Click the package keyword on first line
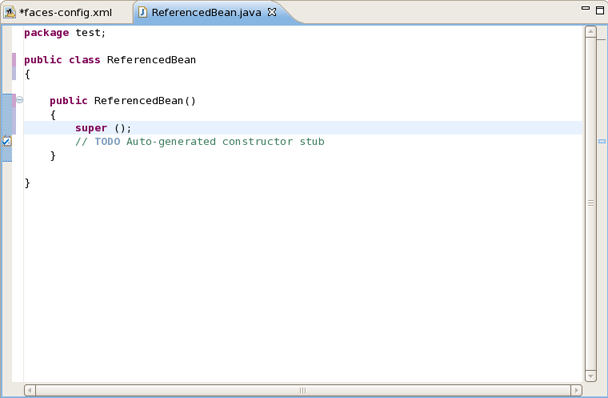The height and width of the screenshot is (398, 608). pyautogui.click(x=47, y=33)
